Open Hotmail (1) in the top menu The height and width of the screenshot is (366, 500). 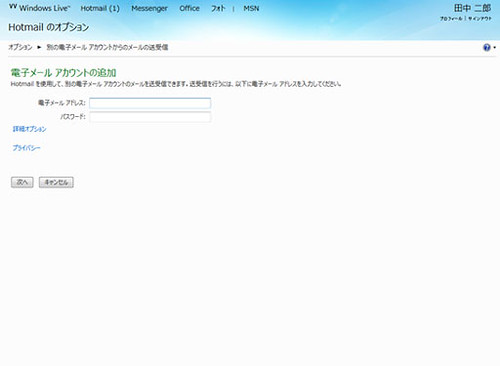(x=100, y=8)
